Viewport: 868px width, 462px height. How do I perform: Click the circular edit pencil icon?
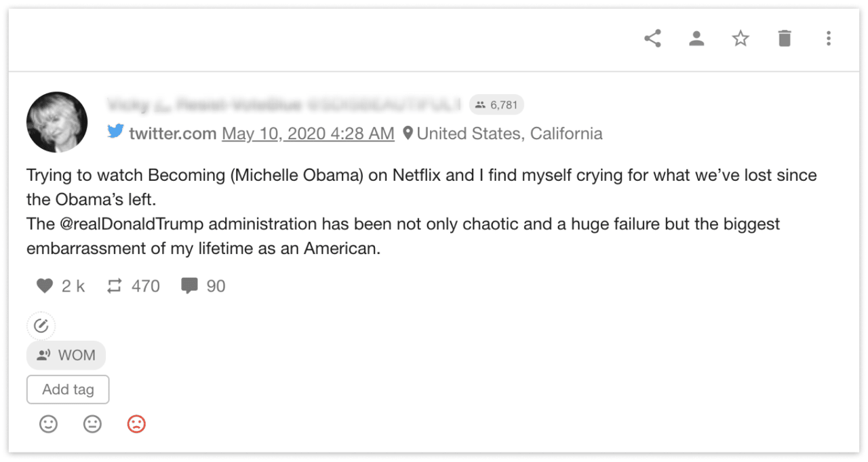41,326
